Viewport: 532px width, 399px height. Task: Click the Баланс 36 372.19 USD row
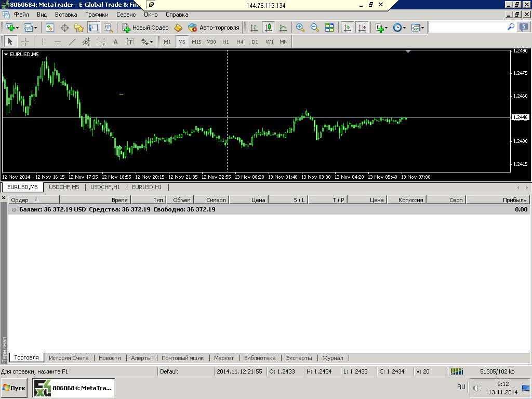[x=269, y=209]
